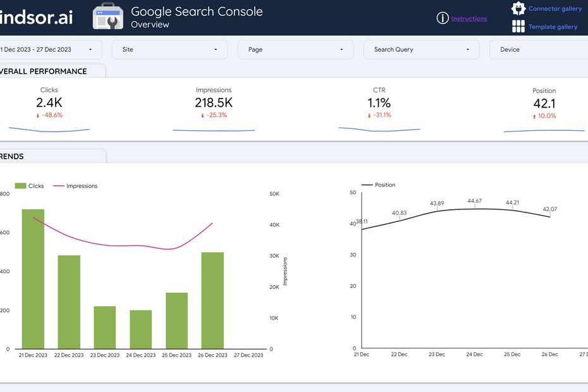The image size is (588, 392).
Task: Click the Connector gallery plug icon
Action: 518,8
